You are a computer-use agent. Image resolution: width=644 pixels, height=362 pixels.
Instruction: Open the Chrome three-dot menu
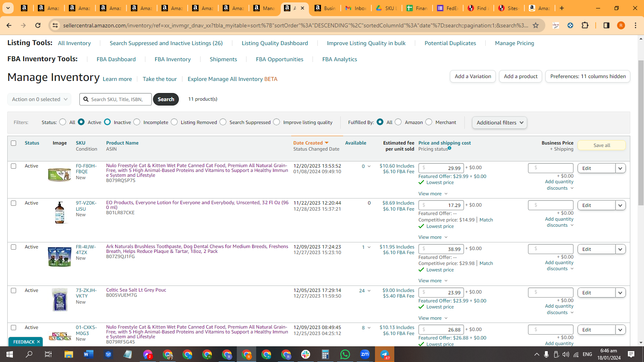[636, 25]
